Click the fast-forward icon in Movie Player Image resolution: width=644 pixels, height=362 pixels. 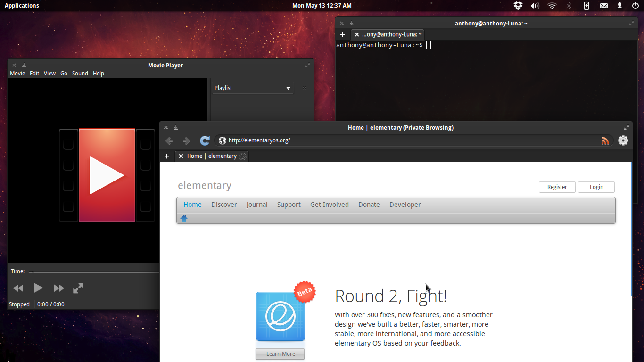tap(58, 288)
